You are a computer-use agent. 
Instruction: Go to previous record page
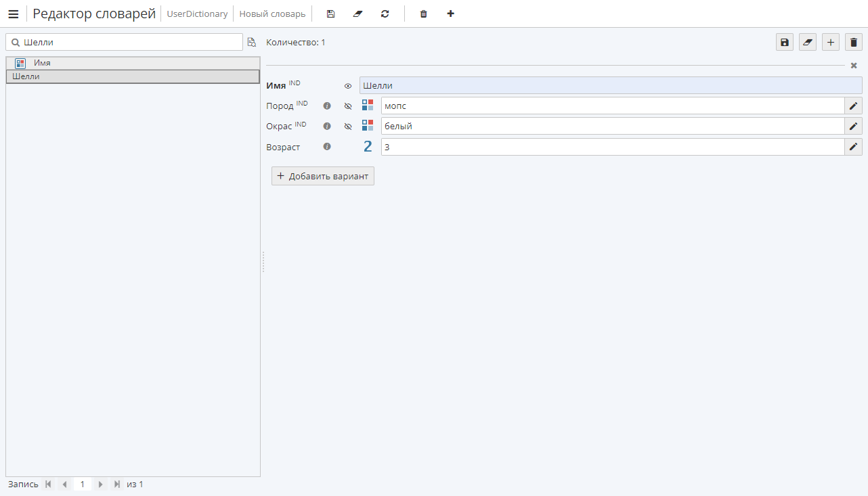(64, 484)
